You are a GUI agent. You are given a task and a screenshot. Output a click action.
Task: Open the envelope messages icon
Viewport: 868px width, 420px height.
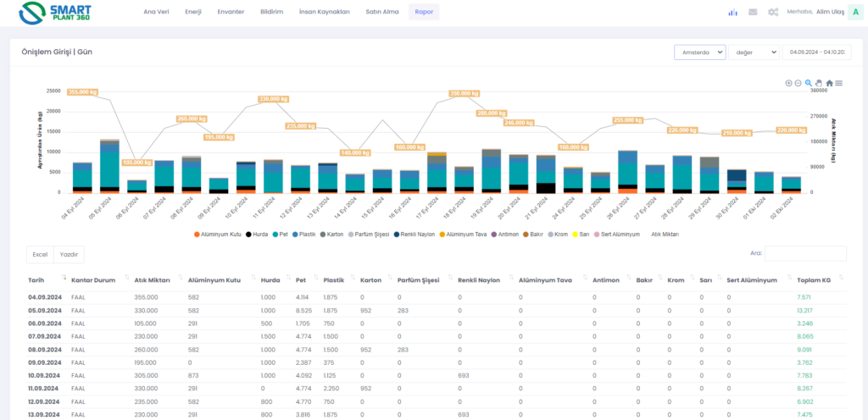(x=753, y=12)
